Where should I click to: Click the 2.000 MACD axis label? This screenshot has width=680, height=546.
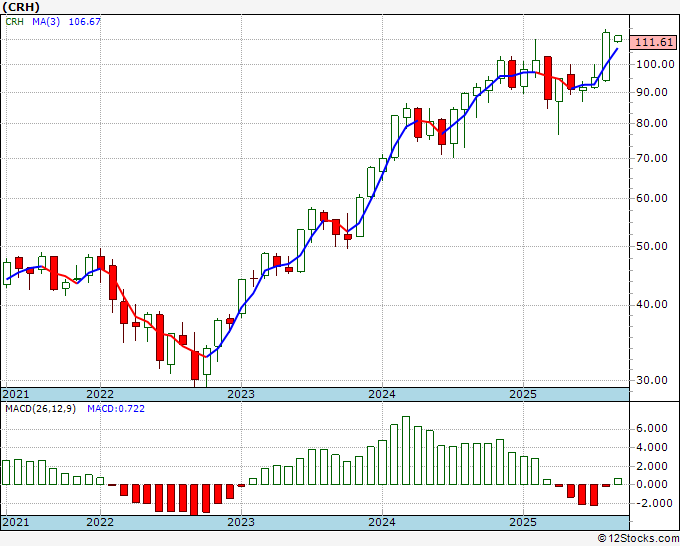652,467
